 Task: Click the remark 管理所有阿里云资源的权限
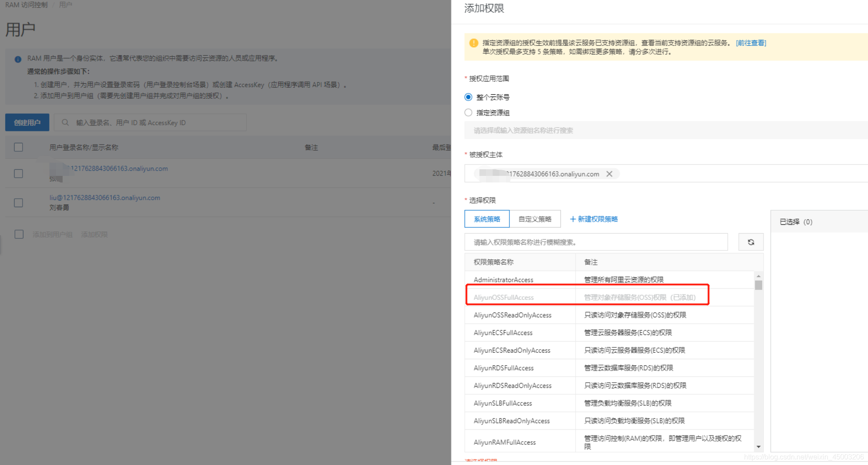coord(624,279)
